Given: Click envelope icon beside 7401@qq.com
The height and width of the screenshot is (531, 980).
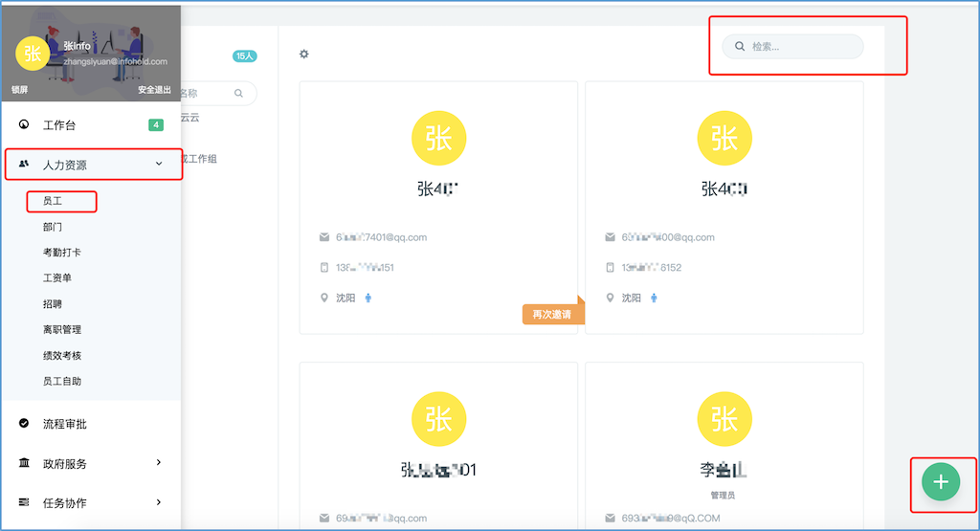Looking at the screenshot, I should [323, 237].
